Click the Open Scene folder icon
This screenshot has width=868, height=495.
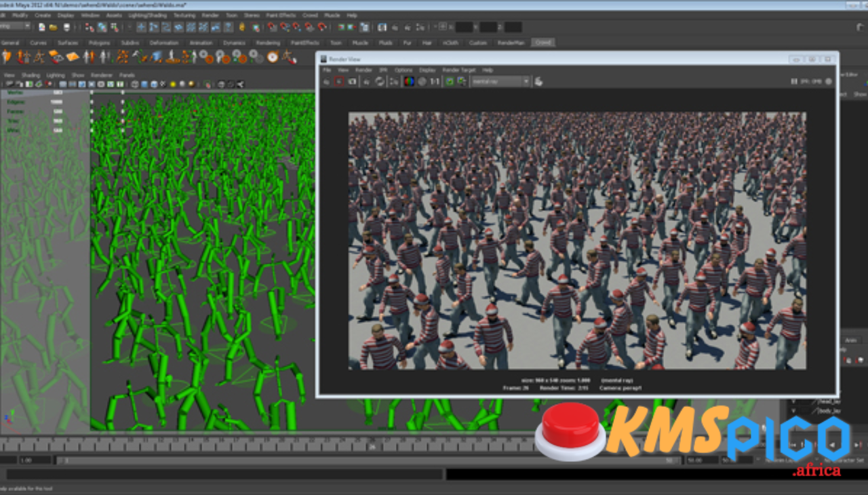pos(53,27)
